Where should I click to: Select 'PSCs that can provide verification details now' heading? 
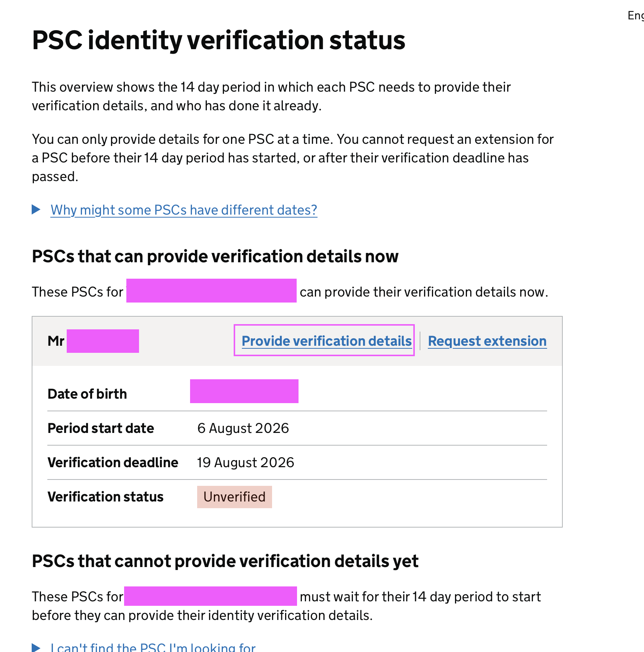click(x=215, y=256)
